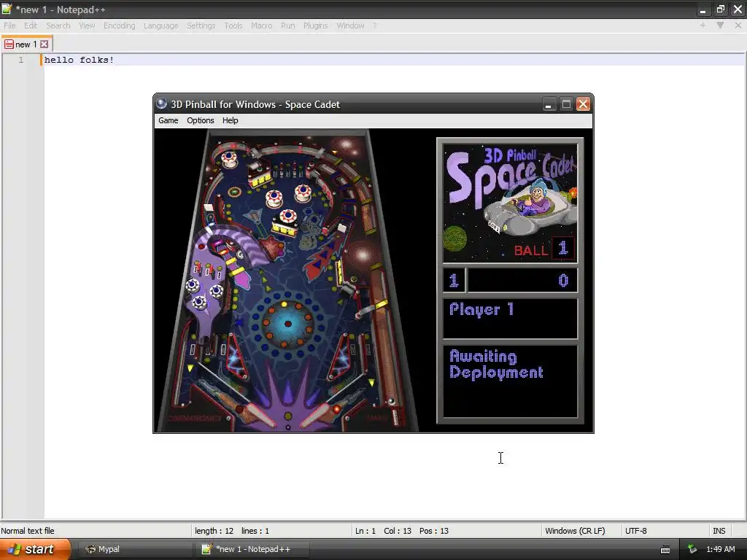Image resolution: width=747 pixels, height=560 pixels.
Task: Select the 'new 1' document tab
Action: click(x=26, y=44)
